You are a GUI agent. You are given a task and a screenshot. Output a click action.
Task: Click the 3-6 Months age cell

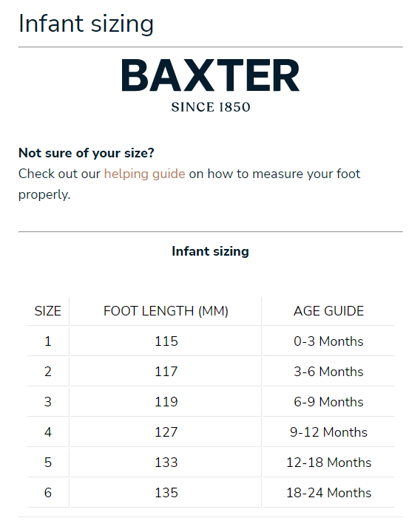pos(328,371)
